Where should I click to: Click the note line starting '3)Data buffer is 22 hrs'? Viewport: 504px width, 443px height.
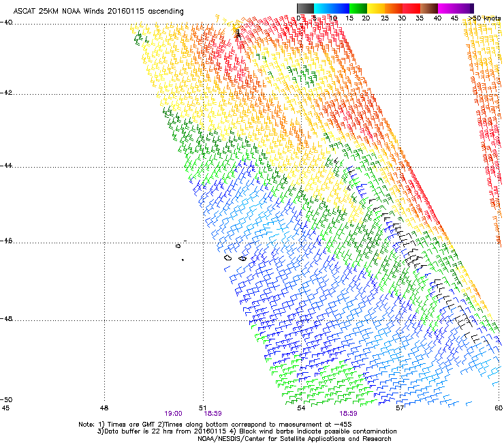pyautogui.click(x=247, y=431)
